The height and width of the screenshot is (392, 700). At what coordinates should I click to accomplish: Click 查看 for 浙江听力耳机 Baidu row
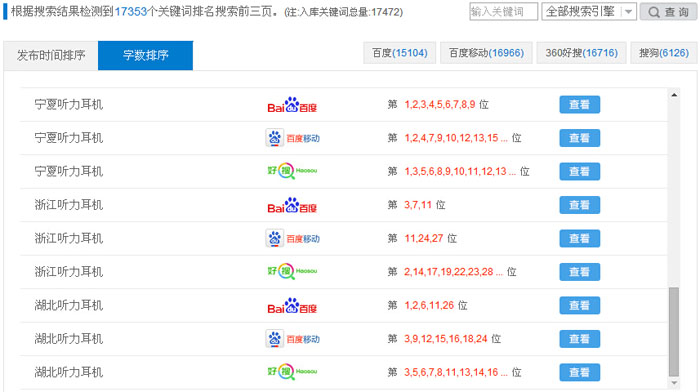coord(579,205)
